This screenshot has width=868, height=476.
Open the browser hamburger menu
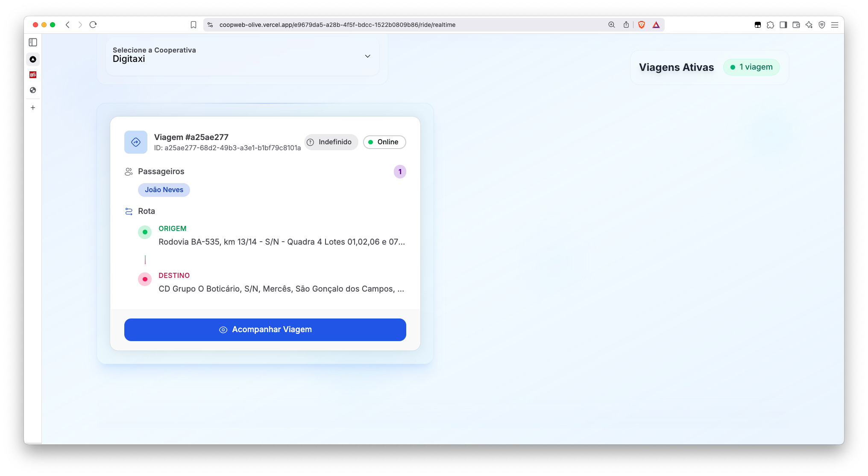[x=834, y=25]
